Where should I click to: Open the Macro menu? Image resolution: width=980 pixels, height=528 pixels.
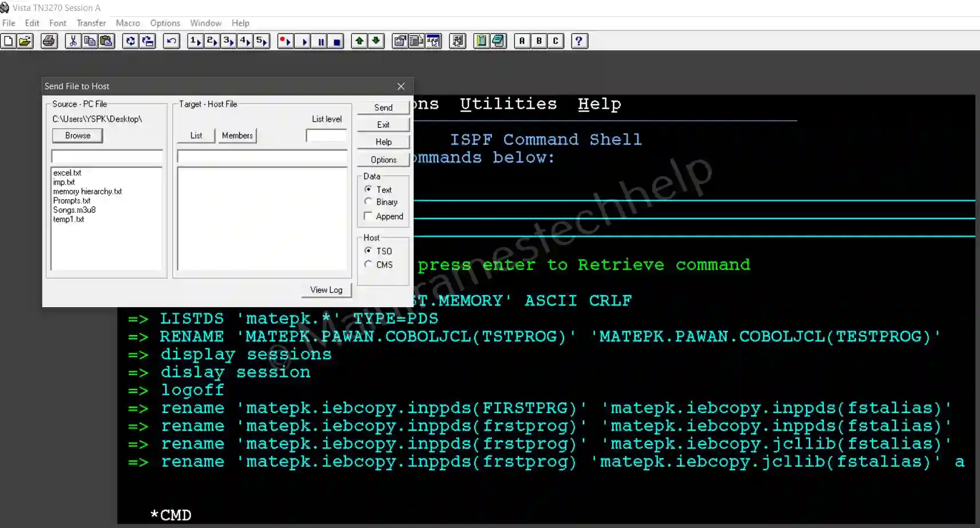click(x=128, y=23)
